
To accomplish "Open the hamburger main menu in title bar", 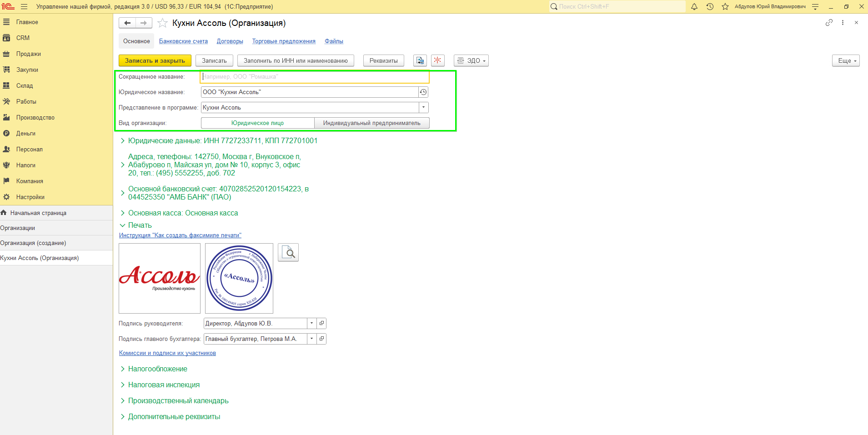I will 24,7.
